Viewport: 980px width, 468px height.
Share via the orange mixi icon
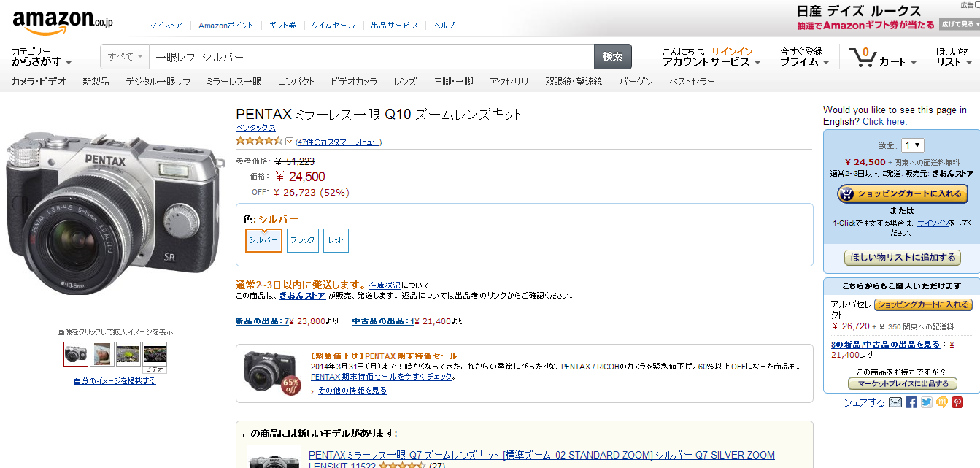pos(942,402)
